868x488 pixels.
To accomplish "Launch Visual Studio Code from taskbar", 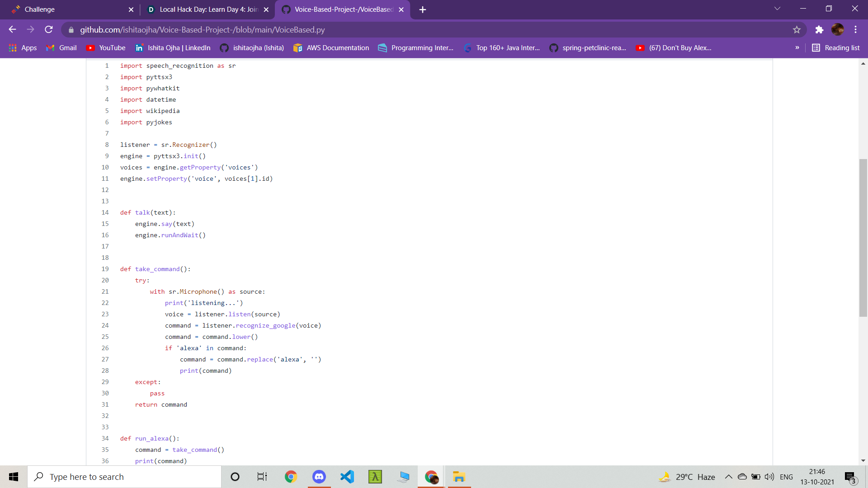I will [x=347, y=477].
